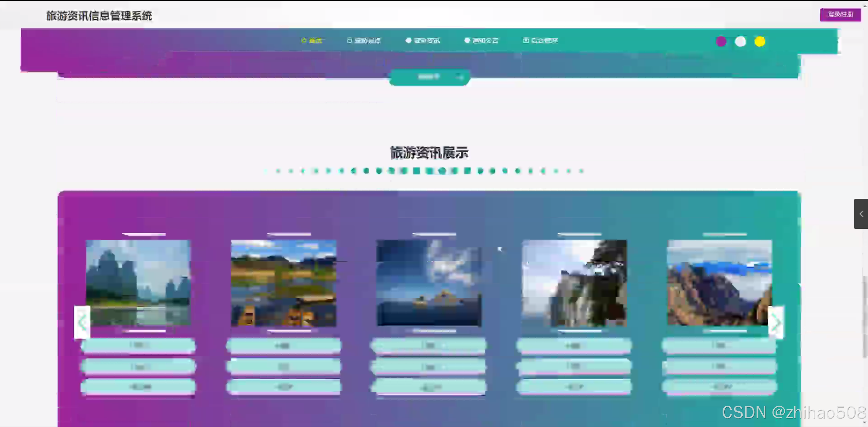
Task: Click carousel previous arrow on left
Action: 82,322
